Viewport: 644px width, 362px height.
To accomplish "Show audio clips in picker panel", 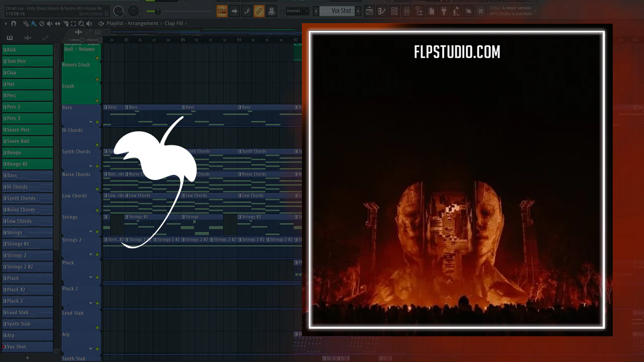I will (28, 38).
